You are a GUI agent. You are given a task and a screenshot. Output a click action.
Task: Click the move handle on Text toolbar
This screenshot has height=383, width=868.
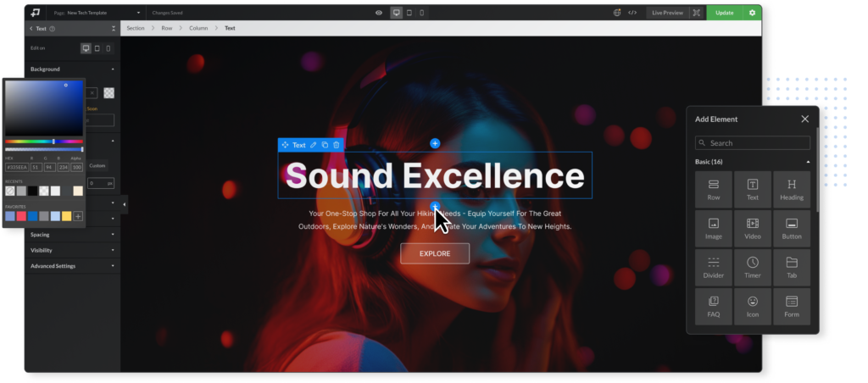[x=285, y=145]
